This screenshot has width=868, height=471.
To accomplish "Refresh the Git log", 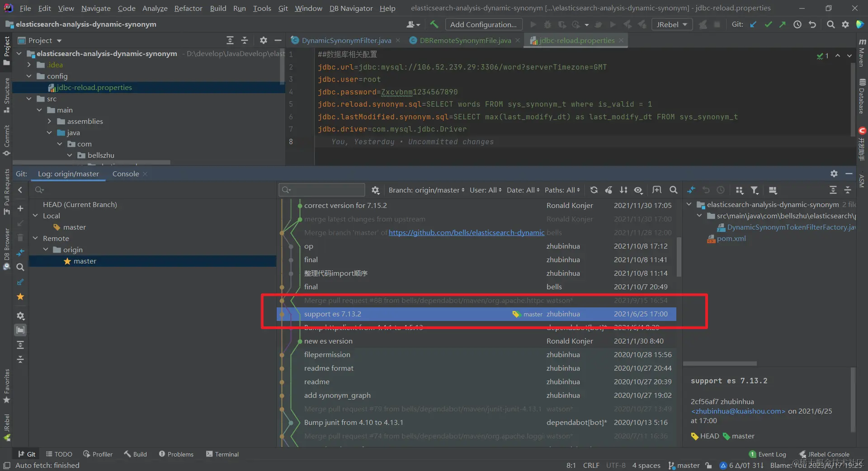I will pos(594,190).
